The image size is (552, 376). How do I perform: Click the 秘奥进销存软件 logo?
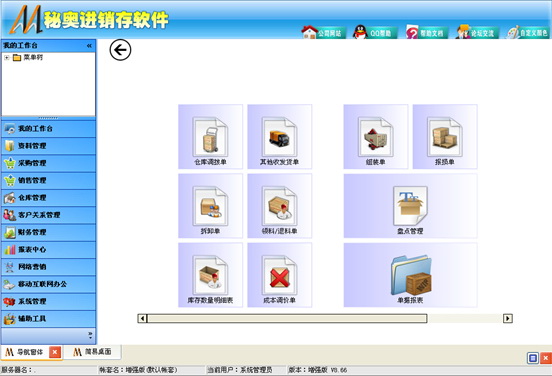point(89,19)
